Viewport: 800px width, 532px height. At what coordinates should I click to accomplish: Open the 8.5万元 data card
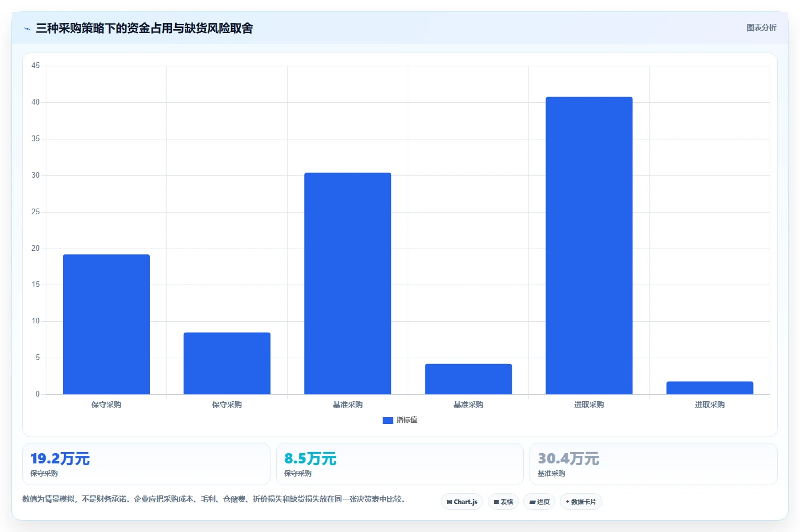point(400,464)
